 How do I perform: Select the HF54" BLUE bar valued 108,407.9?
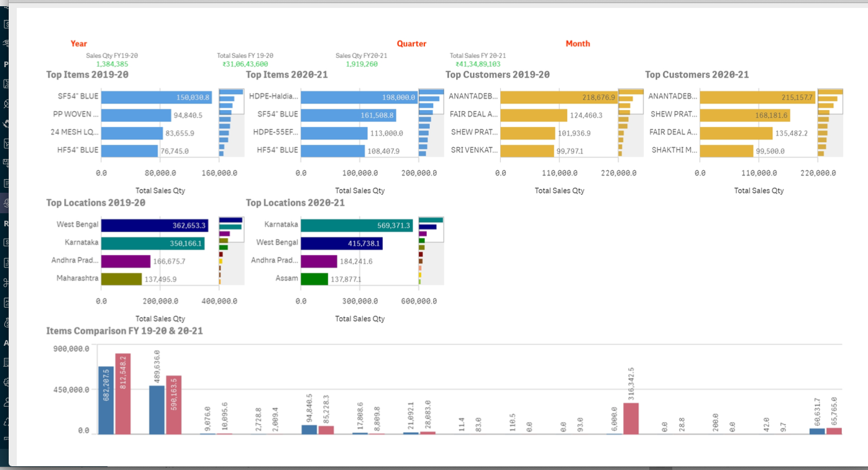(x=332, y=151)
